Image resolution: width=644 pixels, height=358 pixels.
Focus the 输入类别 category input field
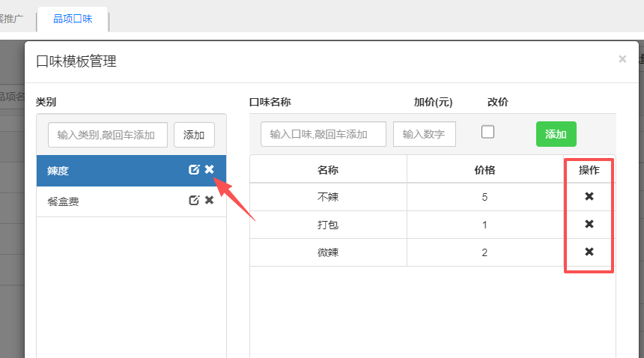[108, 135]
